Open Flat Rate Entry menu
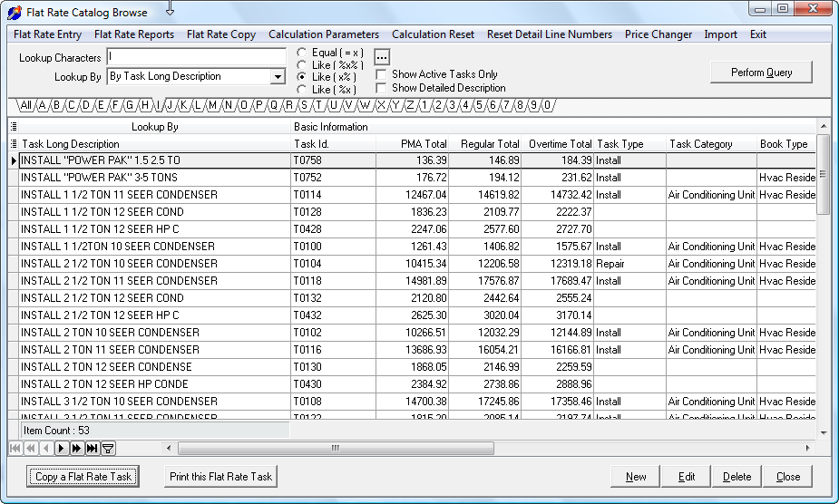The height and width of the screenshot is (504, 839). click(x=48, y=34)
